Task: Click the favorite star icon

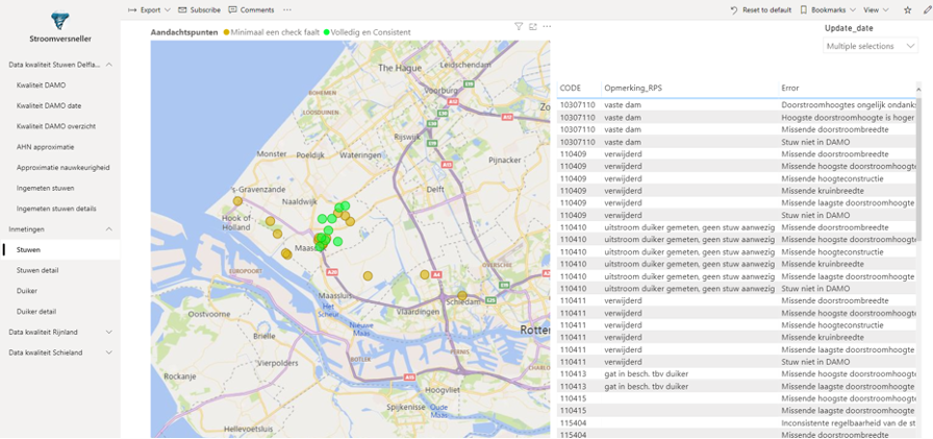Action: coord(907,10)
